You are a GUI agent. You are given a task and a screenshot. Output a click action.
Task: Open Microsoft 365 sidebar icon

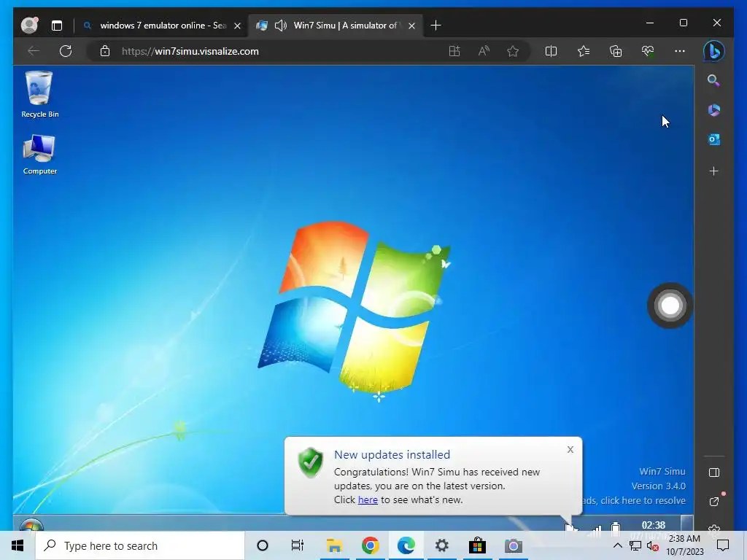click(x=713, y=110)
